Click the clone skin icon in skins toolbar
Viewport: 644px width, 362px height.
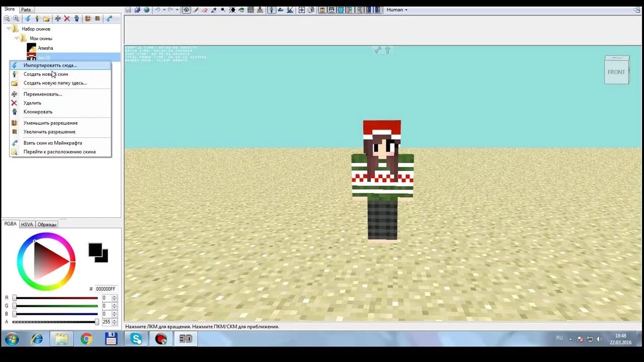point(77,19)
